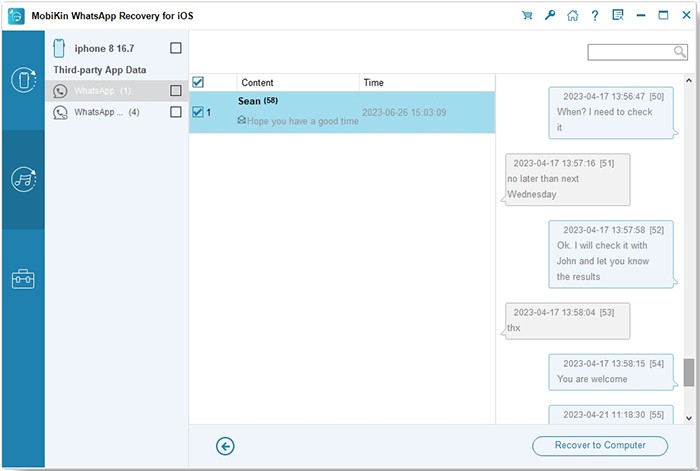This screenshot has height=471, width=700.
Task: Maximize the MobiKin window
Action: 663,16
